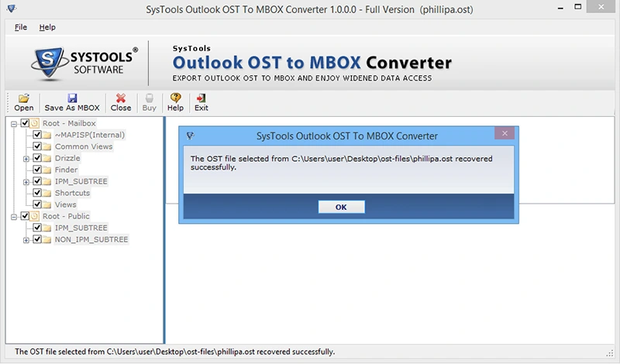Select the Common Views folder label
The height and width of the screenshot is (364, 620).
coord(84,146)
